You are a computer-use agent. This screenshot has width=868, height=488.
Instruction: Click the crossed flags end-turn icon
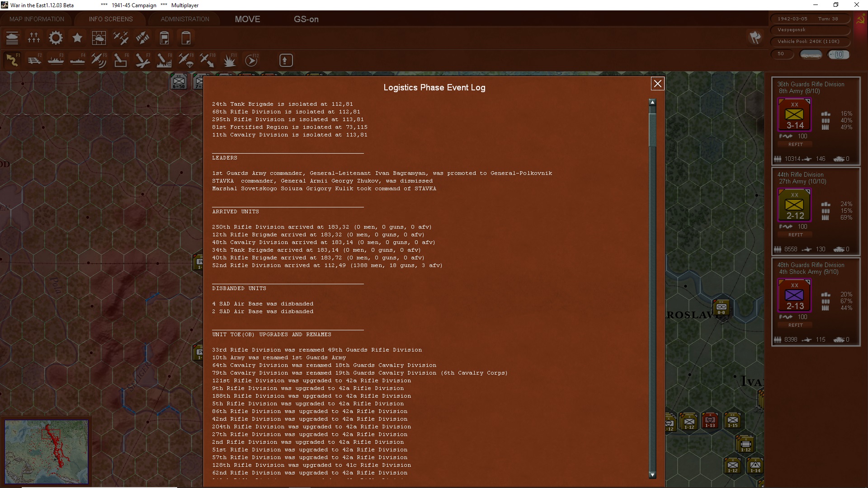755,38
